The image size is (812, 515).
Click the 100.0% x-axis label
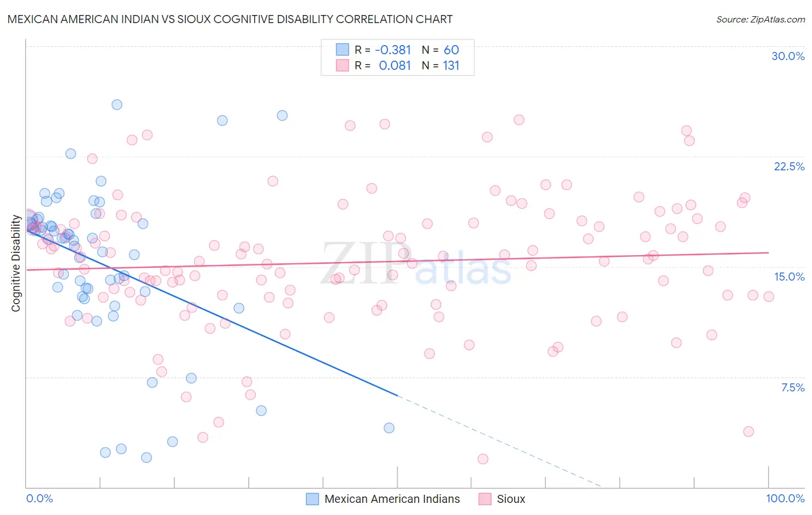point(785,498)
